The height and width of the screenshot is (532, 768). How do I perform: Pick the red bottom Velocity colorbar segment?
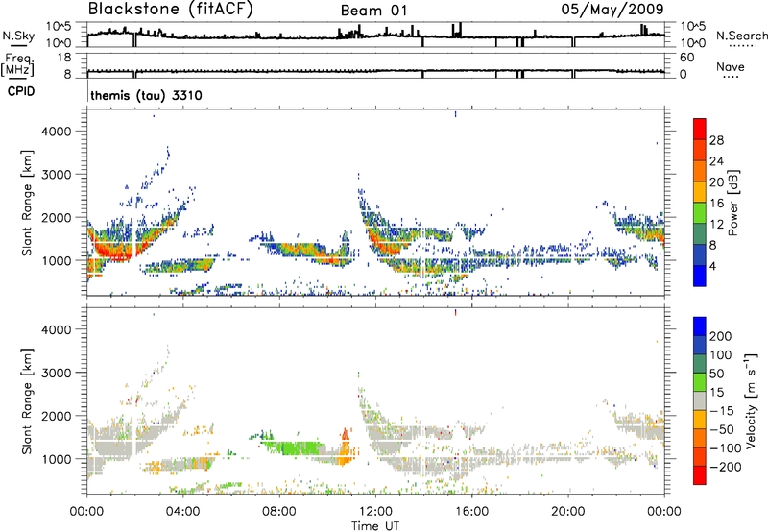(x=700, y=475)
